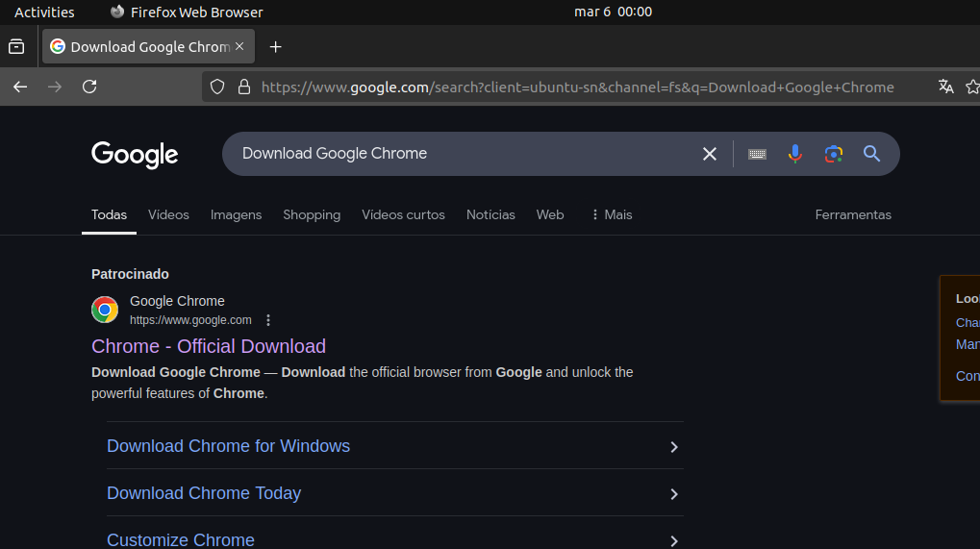Expand the Download Chrome Today chevron
The image size is (980, 549).
pyautogui.click(x=674, y=494)
